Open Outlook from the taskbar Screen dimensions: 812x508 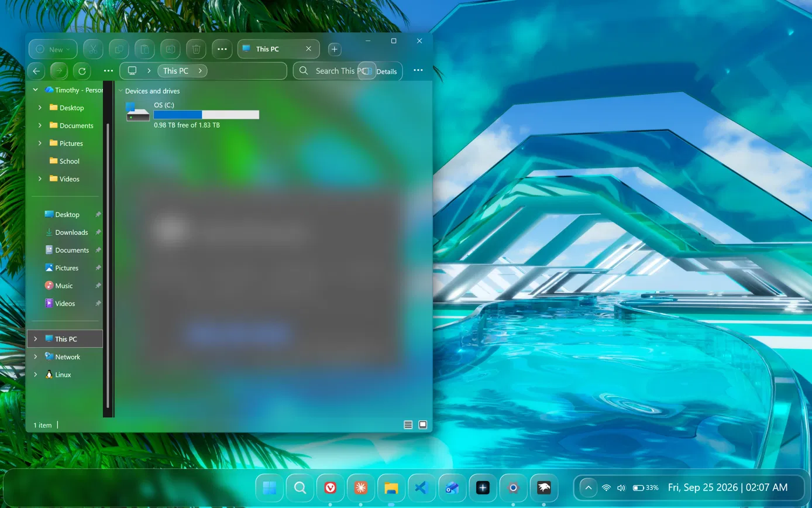click(x=452, y=488)
